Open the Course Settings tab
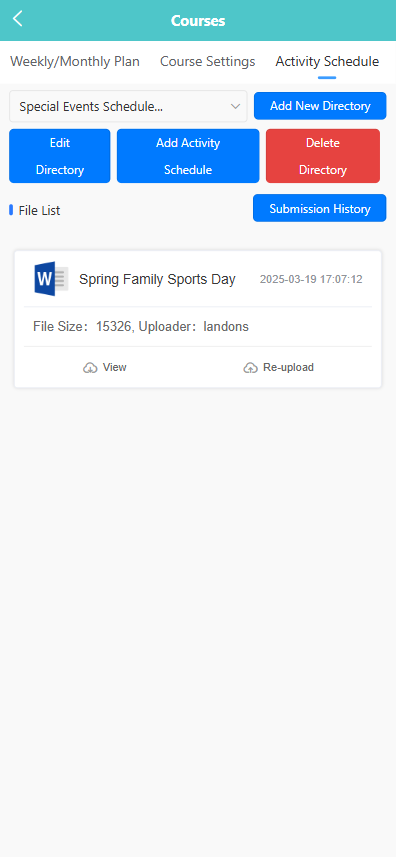 pyautogui.click(x=208, y=61)
